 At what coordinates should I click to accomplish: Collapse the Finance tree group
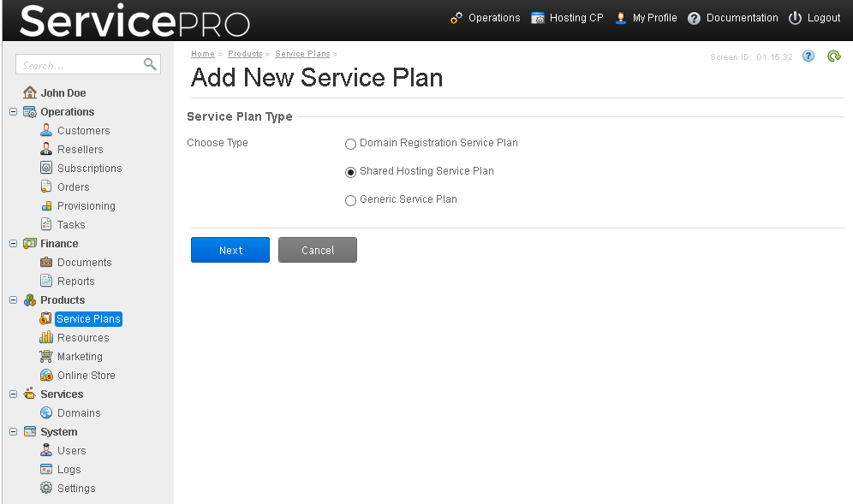coord(13,244)
